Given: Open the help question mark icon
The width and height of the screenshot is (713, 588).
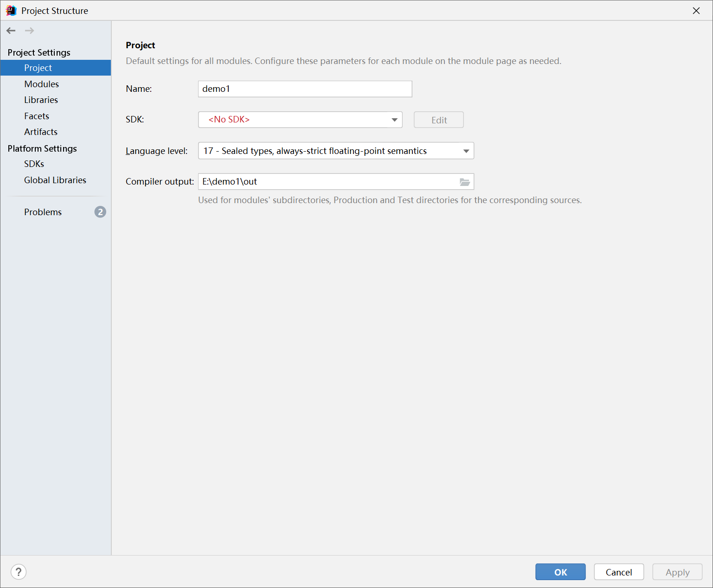Looking at the screenshot, I should click(x=19, y=572).
